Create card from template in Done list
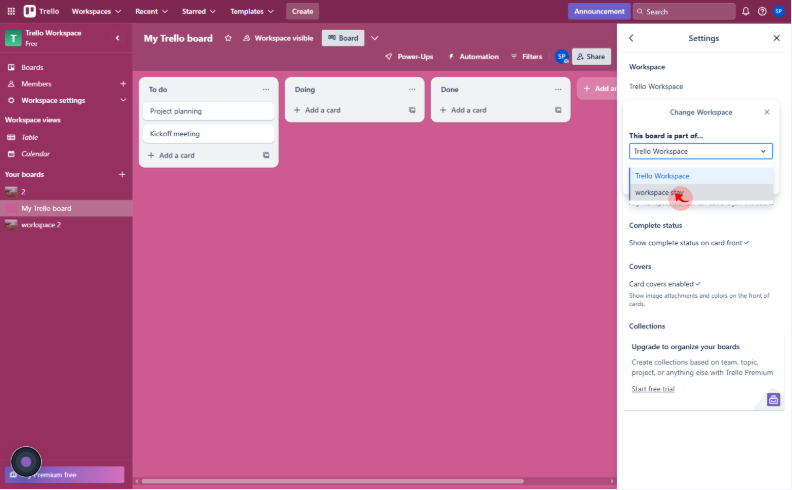 pyautogui.click(x=558, y=110)
